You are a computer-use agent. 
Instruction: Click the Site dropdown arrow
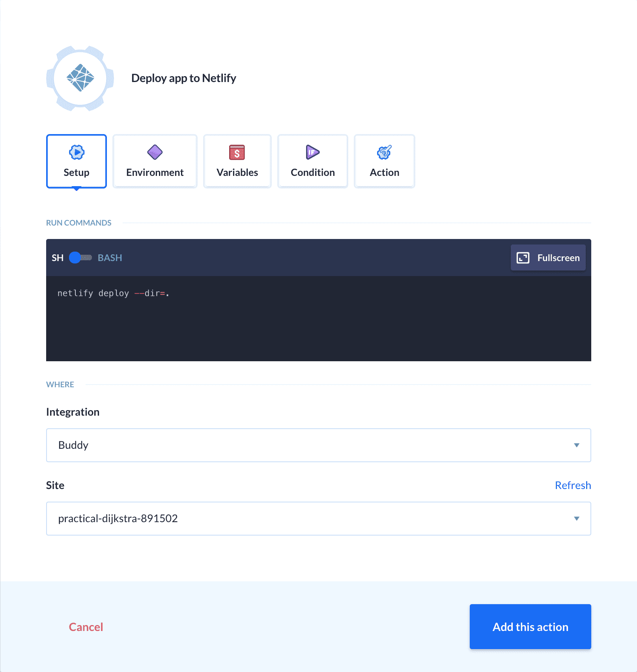point(577,519)
